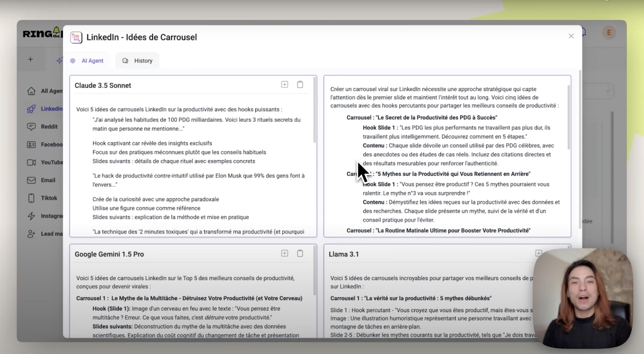Open the dropdown chevron behind the dialog
The width and height of the screenshot is (644, 354).
[x=607, y=91]
